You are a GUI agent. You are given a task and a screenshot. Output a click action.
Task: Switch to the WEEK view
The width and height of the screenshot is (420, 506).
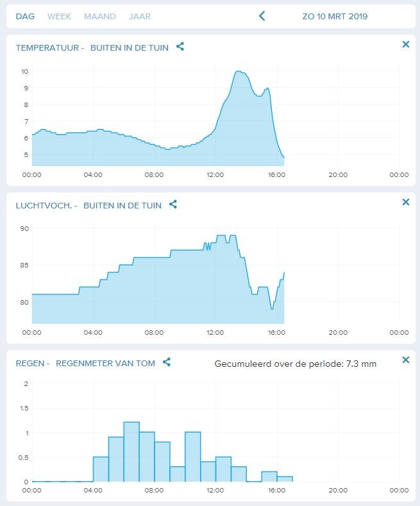[x=60, y=17]
